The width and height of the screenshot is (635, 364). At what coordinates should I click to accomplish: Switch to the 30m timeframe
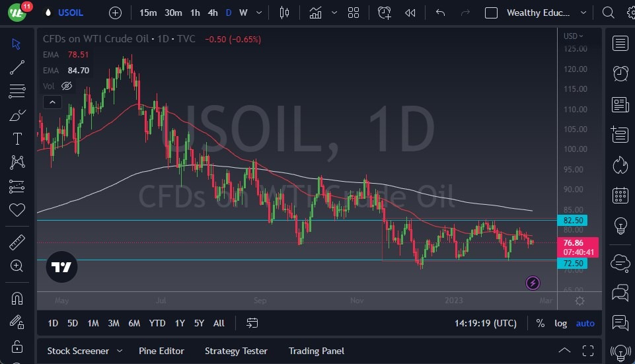173,13
